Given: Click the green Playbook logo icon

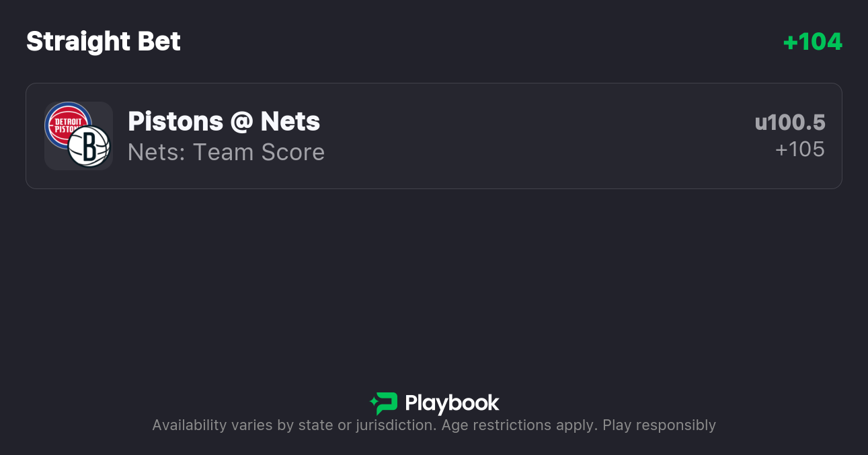Looking at the screenshot, I should tap(384, 403).
